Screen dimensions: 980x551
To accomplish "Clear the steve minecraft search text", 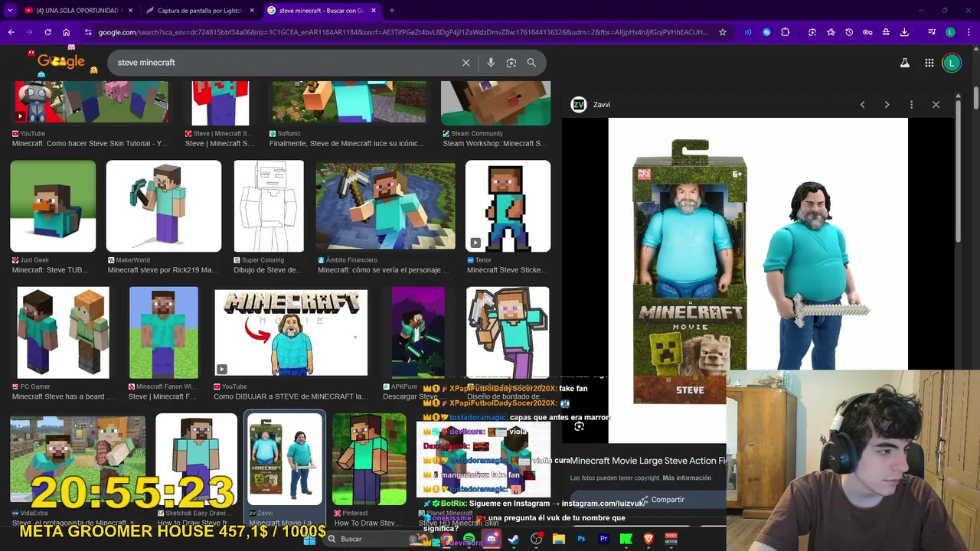I will 465,63.
